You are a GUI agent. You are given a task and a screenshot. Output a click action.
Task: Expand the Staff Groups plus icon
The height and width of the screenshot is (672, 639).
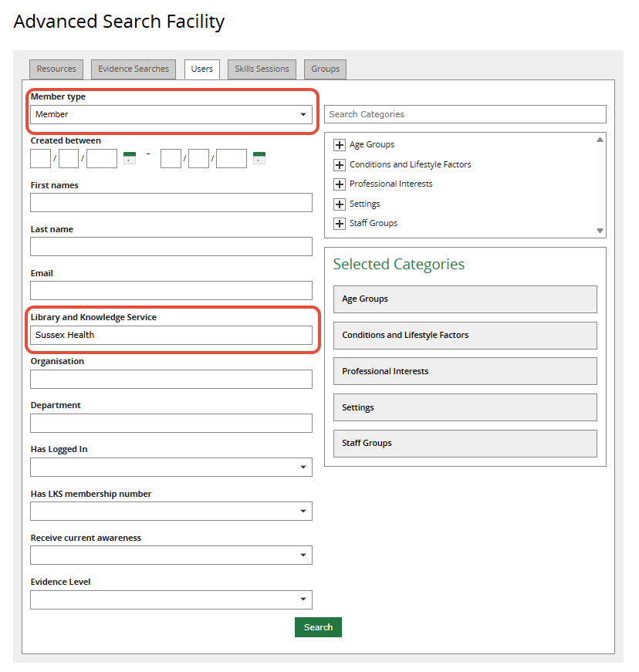click(x=340, y=224)
